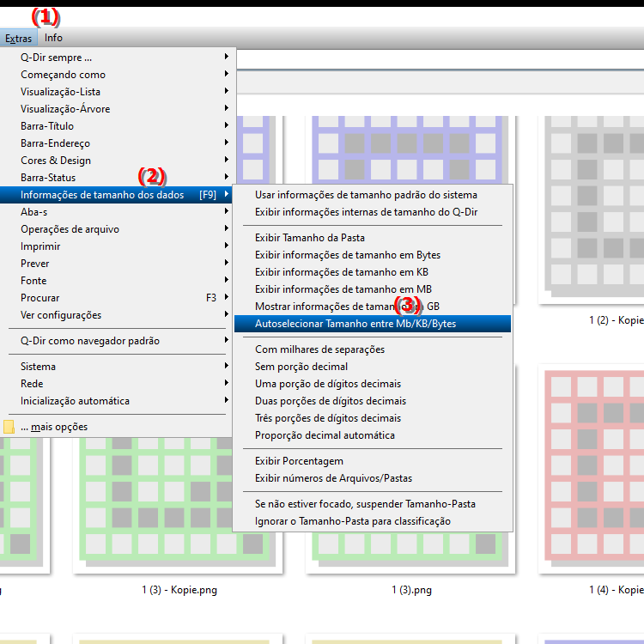
Task: Open the Aba-s submenu
Action: (117, 212)
